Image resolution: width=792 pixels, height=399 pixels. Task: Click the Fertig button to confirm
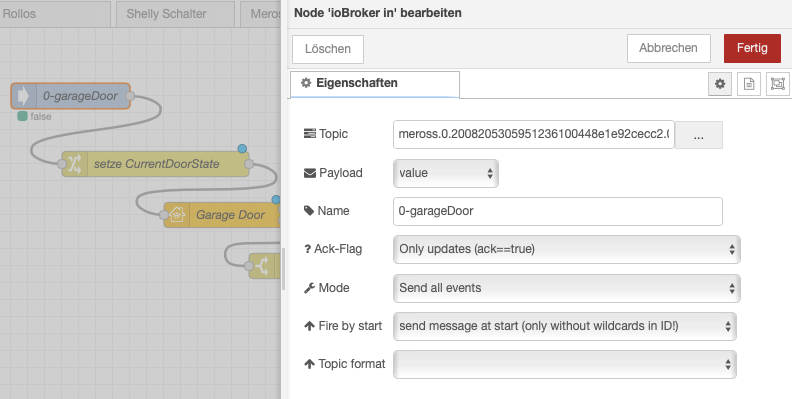point(752,48)
